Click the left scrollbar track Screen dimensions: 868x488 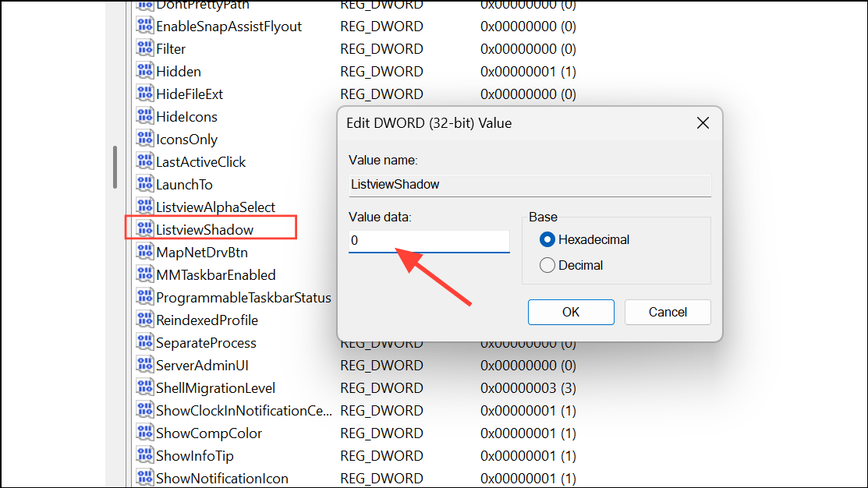[x=115, y=167]
